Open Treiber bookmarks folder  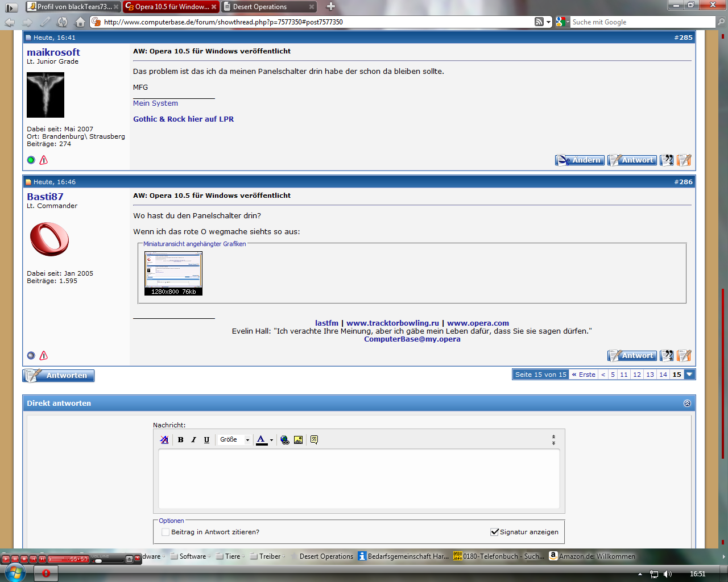pos(267,556)
